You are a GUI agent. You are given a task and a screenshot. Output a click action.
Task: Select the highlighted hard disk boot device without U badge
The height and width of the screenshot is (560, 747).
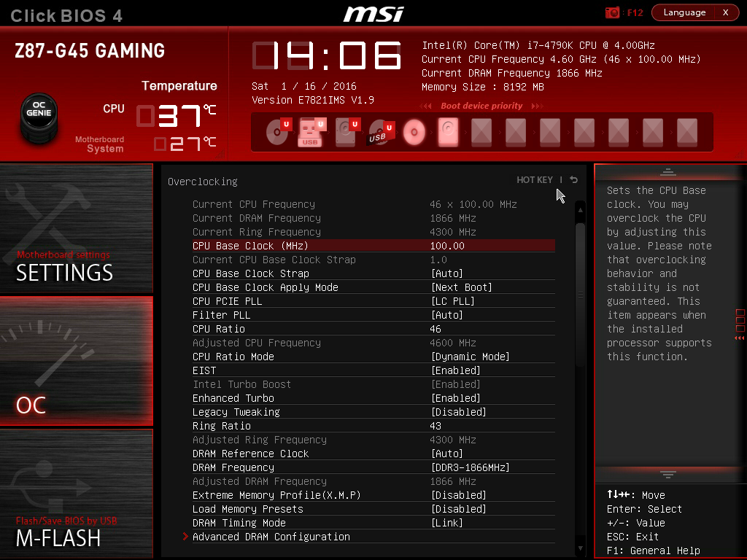click(x=448, y=131)
